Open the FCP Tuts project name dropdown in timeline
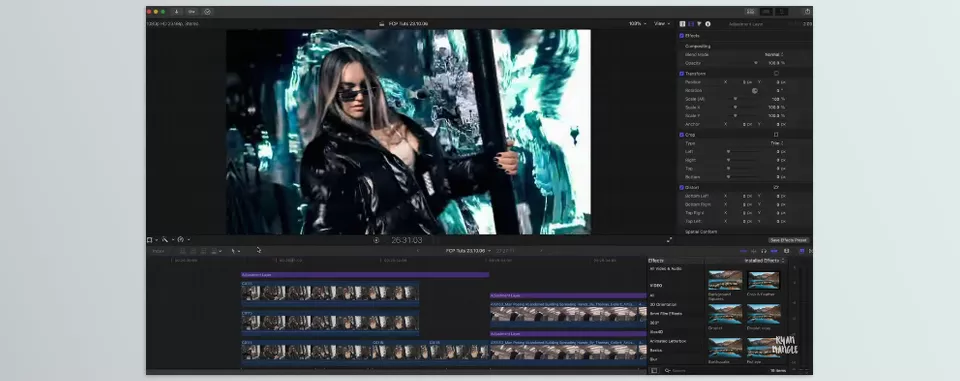Image resolution: width=960 pixels, height=381 pixels. click(468, 251)
